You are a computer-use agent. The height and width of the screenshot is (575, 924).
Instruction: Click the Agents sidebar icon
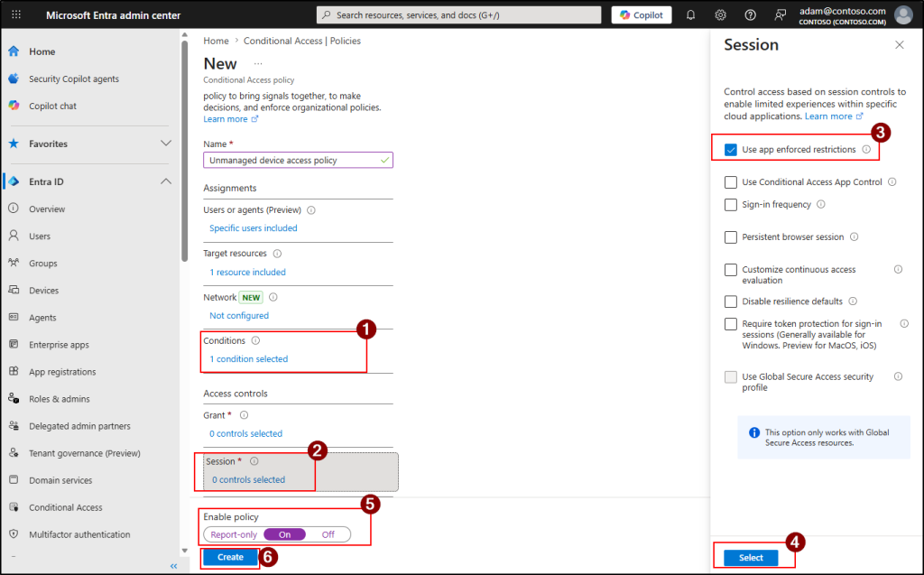[14, 317]
